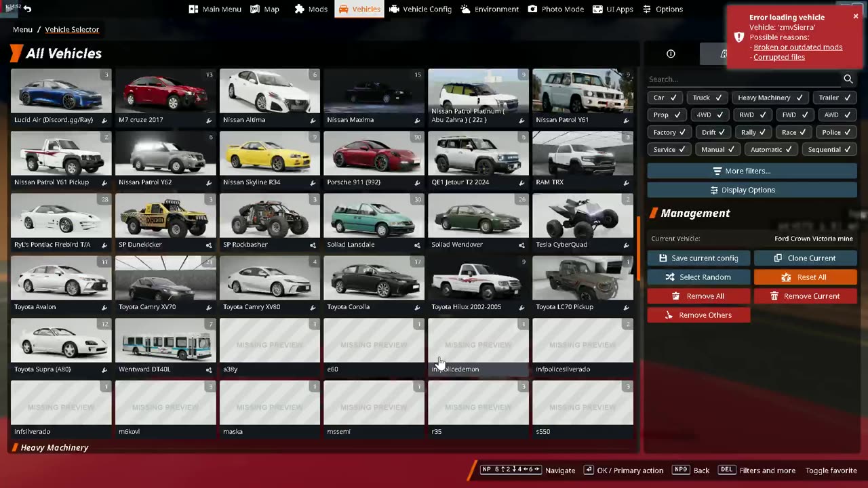The width and height of the screenshot is (868, 488).
Task: Toggle the Car filter checkbox
Action: click(x=665, y=98)
